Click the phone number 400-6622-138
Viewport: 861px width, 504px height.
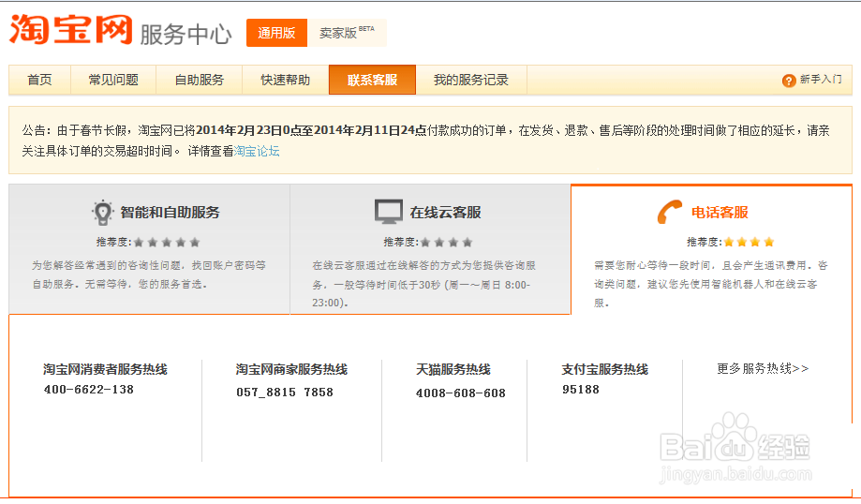point(89,390)
